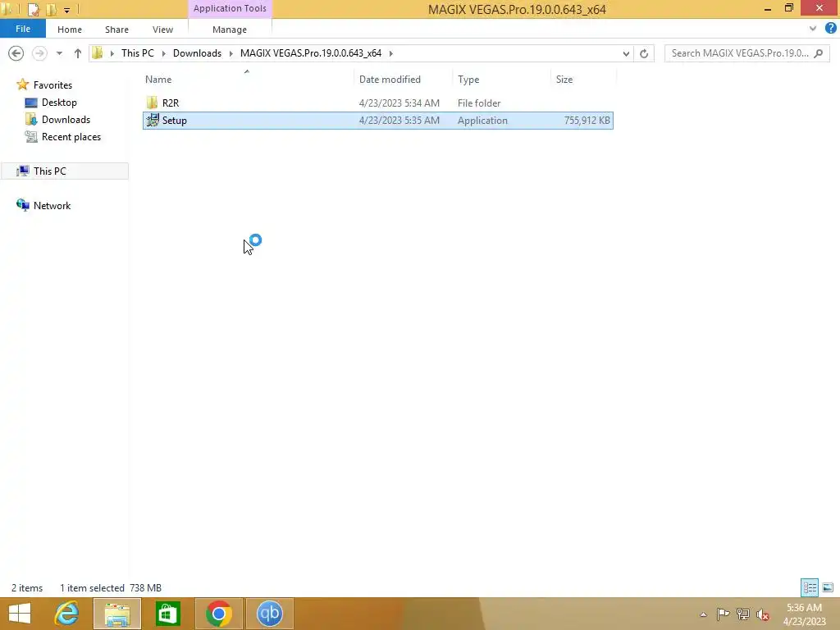The image size is (840, 630).
Task: Click the muted volume tray icon
Action: (763, 614)
